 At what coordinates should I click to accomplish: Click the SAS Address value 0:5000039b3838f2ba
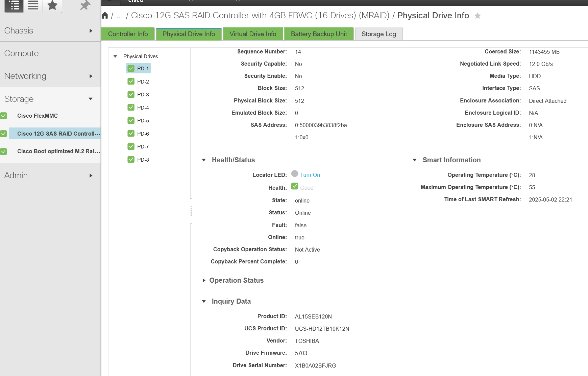[x=321, y=125]
